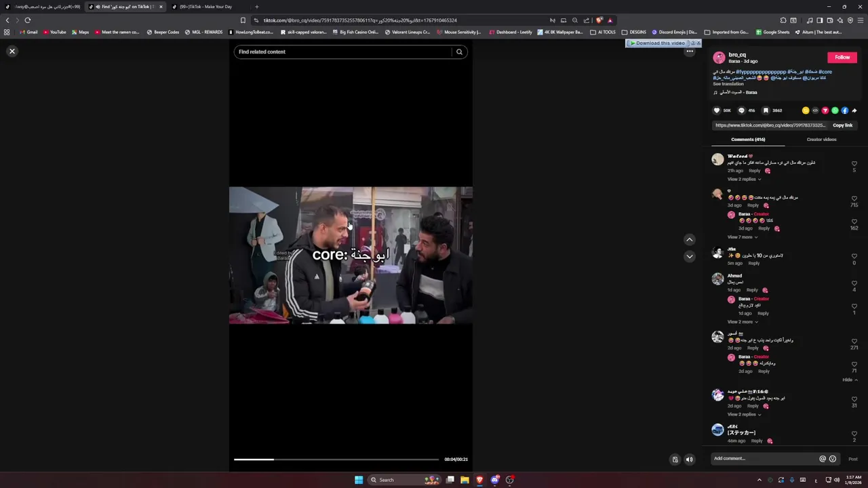Expand View 2 replies near bottom
The height and width of the screenshot is (488, 868).
coord(744,414)
